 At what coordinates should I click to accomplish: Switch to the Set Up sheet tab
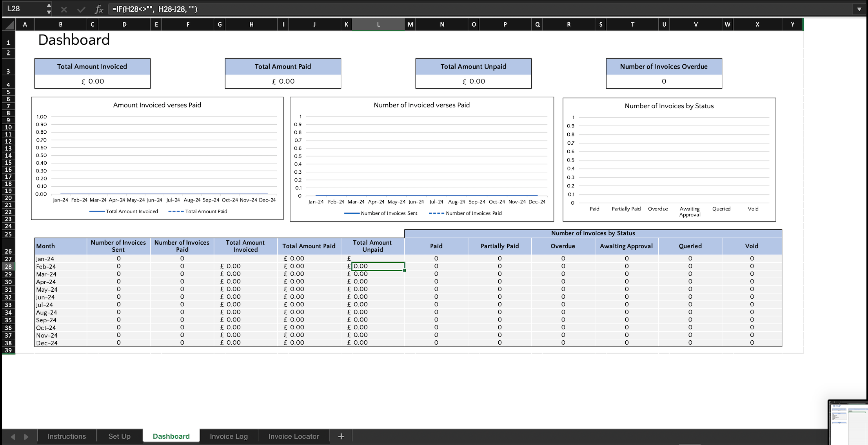119,436
